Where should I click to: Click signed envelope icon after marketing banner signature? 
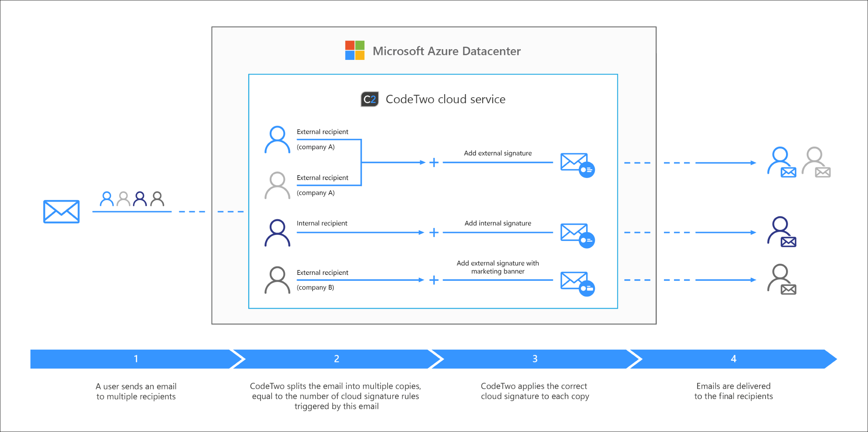578,284
